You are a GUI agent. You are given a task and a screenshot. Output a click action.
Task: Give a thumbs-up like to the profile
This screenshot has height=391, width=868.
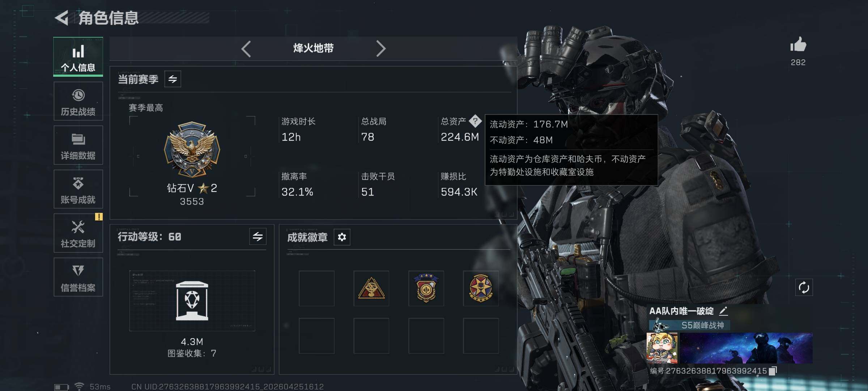pyautogui.click(x=798, y=45)
